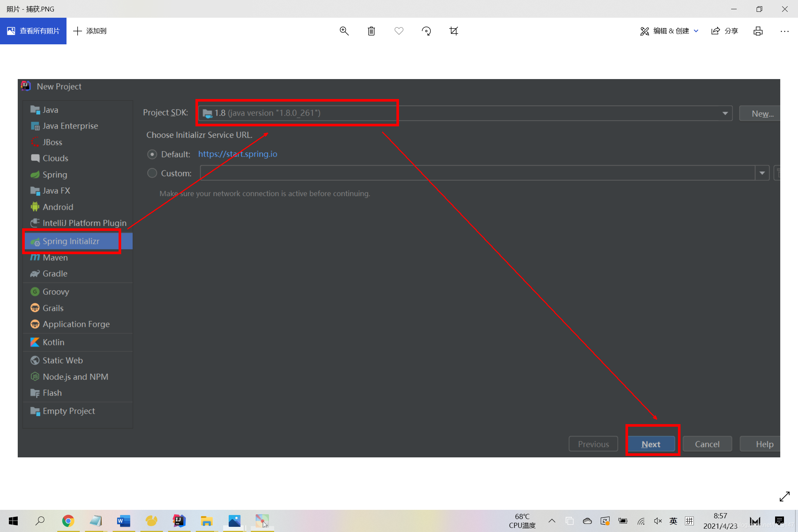Select Java project type
The height and width of the screenshot is (532, 798).
click(x=51, y=109)
